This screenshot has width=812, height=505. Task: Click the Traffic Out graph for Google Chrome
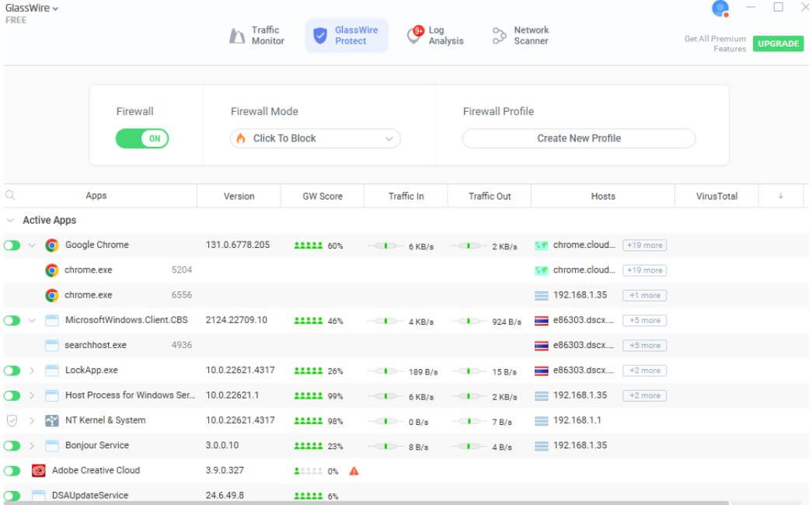(469, 246)
